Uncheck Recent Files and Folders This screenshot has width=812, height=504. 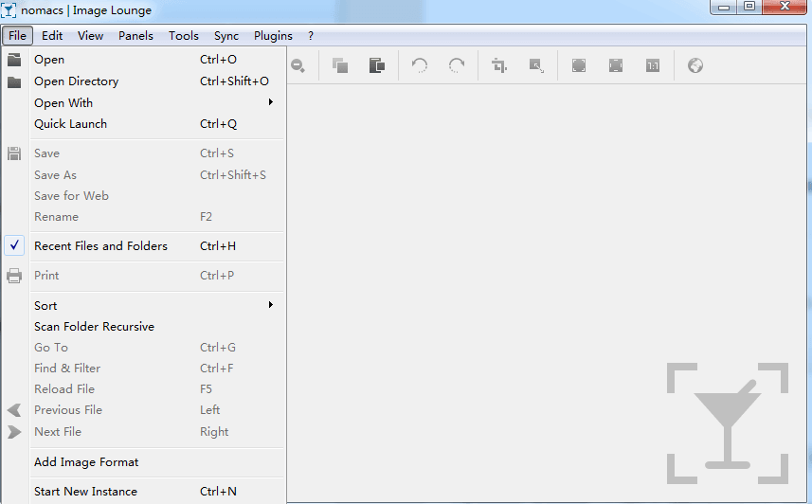click(x=100, y=246)
